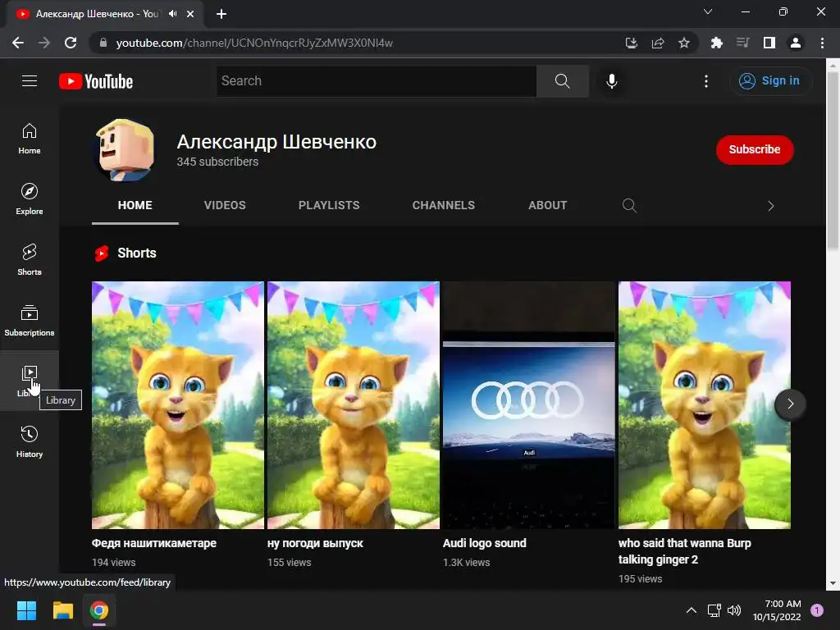Show more channel tabs with right chevron
This screenshot has height=630, width=840.
click(771, 206)
